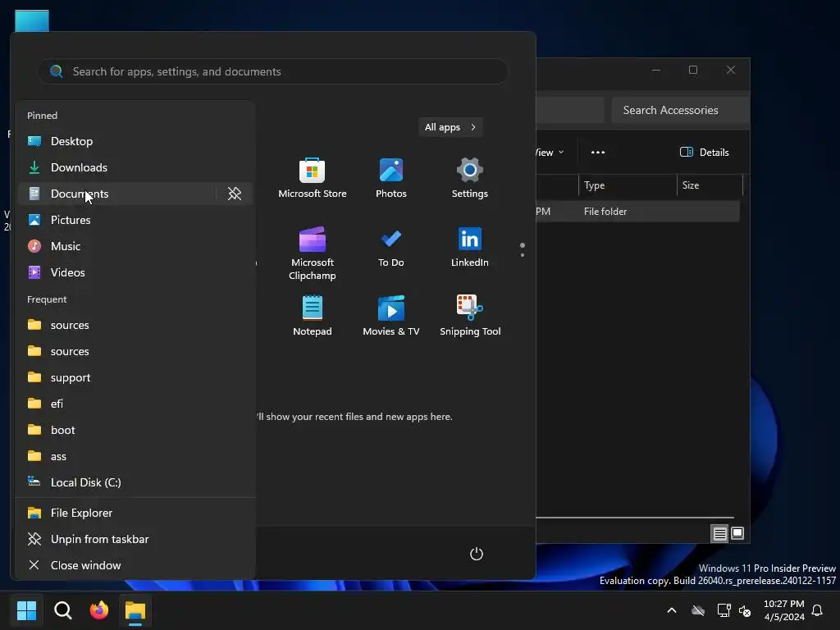Open All apps list
Image resolution: width=840 pixels, height=630 pixels.
pos(450,127)
